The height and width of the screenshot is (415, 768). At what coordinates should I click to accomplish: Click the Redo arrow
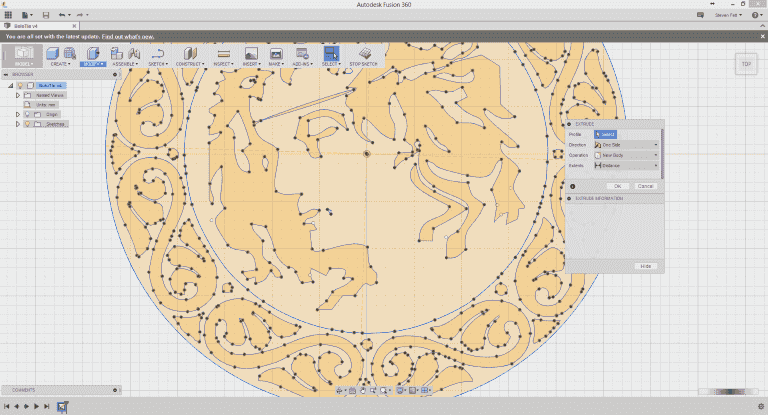pos(80,15)
